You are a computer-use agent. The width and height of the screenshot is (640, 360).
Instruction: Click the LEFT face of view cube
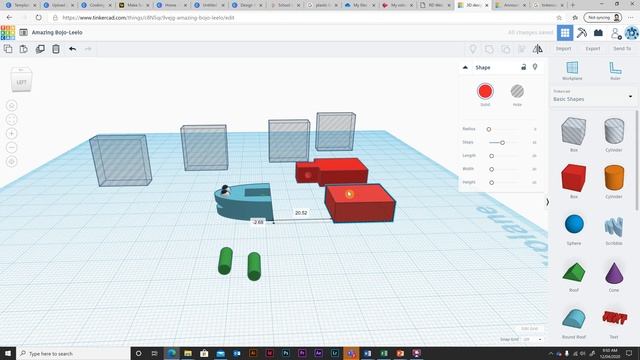[x=21, y=82]
